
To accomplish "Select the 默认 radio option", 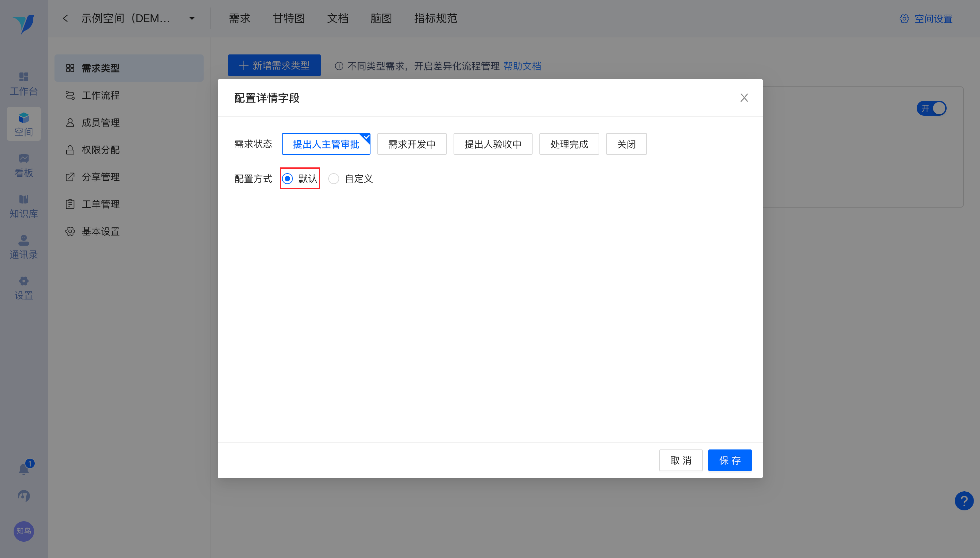I will [288, 179].
